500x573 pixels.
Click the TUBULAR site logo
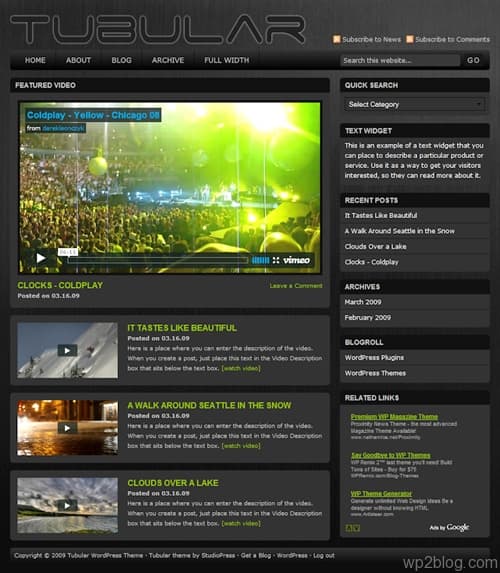[158, 29]
